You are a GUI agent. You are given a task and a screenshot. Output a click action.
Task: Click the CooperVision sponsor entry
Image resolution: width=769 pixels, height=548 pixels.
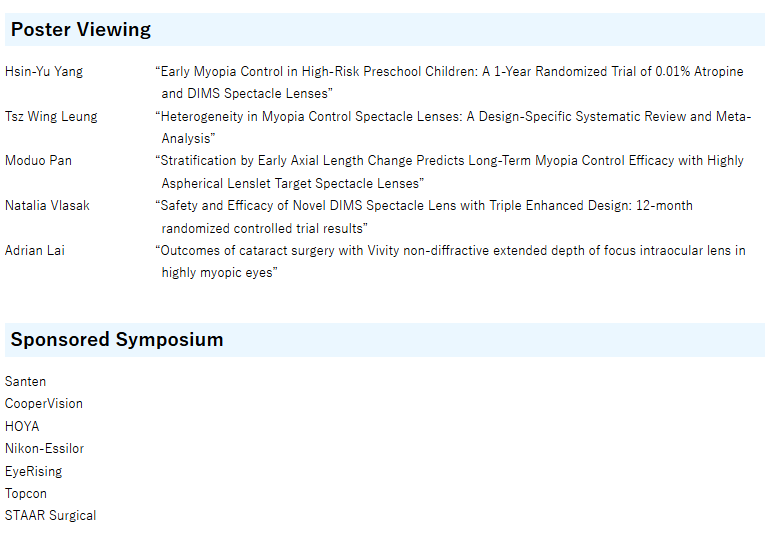pos(44,404)
